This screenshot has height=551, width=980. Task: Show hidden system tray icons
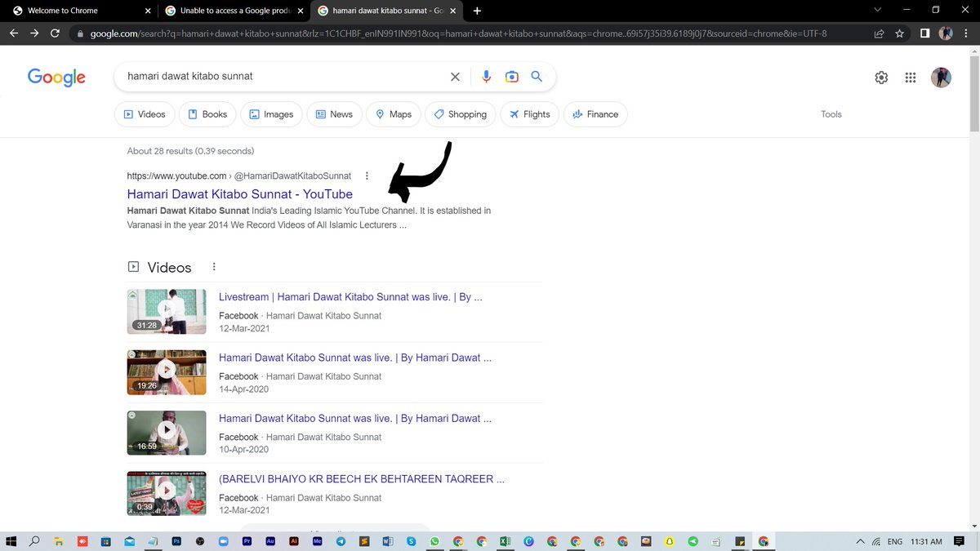point(860,541)
